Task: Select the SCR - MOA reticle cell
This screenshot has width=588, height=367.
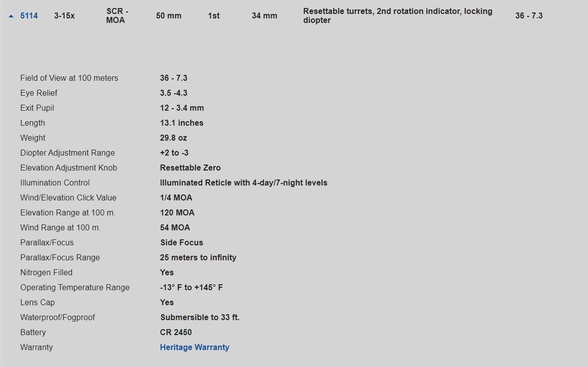Action: tap(117, 16)
